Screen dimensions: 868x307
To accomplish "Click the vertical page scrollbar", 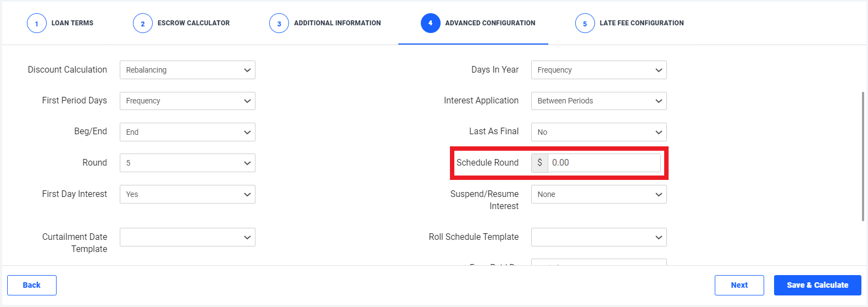I will click(864, 156).
